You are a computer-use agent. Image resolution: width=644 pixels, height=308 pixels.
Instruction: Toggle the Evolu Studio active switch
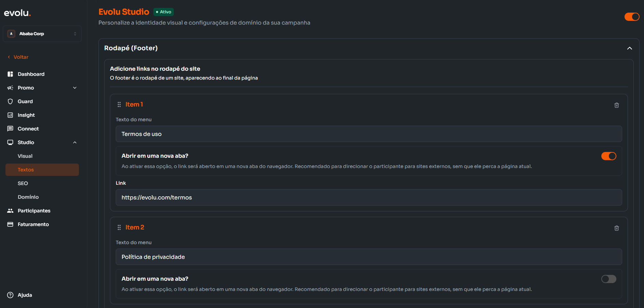click(632, 17)
